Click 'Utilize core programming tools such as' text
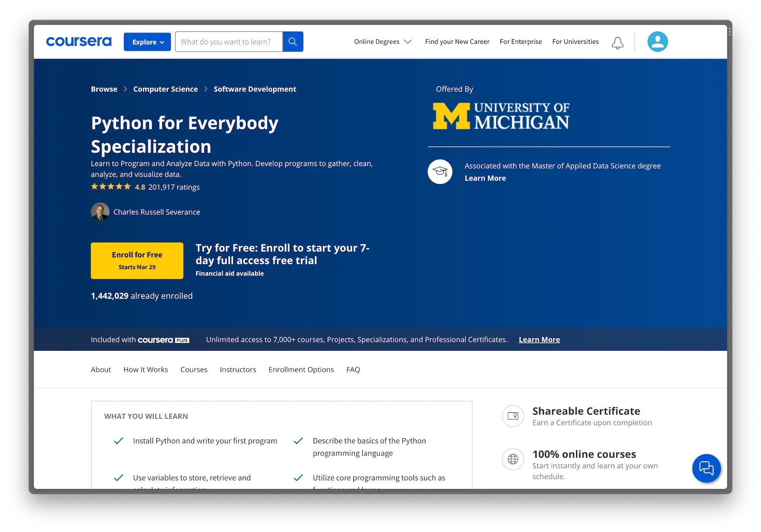Screen dimensions: 761x532 pos(379,478)
